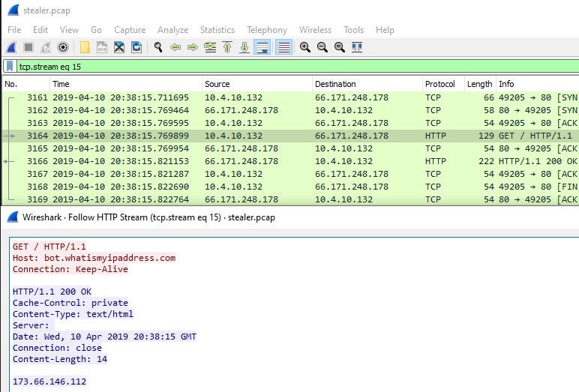The image size is (579, 392).
Task: Select packet 3164 GET / HTTP/1.1
Action: (x=291, y=136)
